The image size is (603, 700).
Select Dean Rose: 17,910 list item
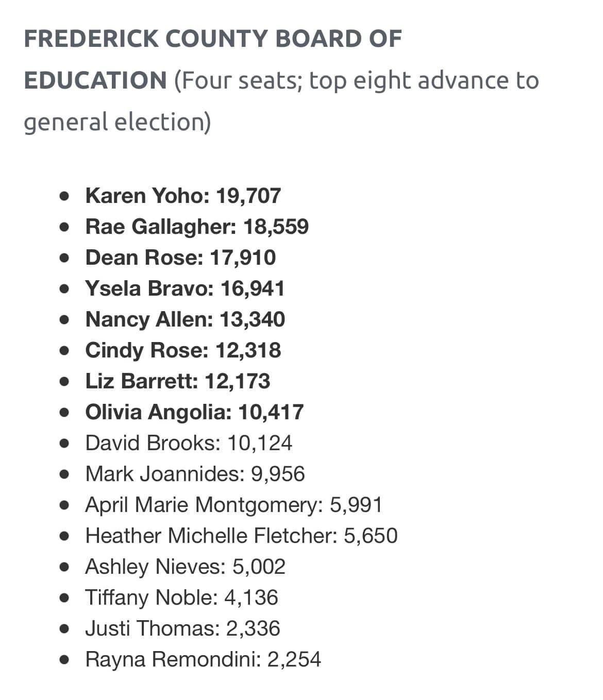[180, 258]
